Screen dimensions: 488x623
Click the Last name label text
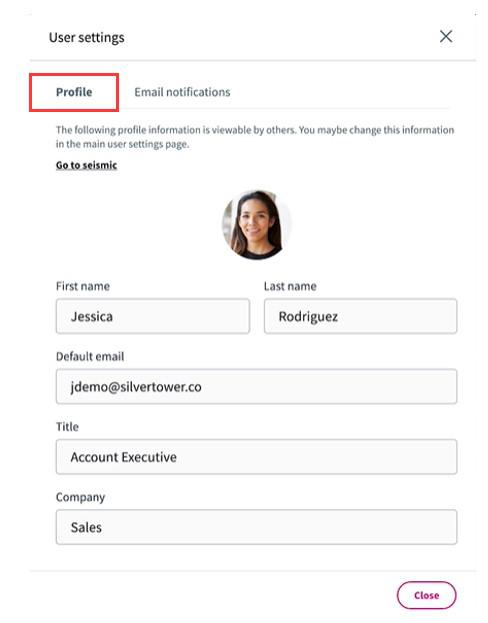coord(290,286)
